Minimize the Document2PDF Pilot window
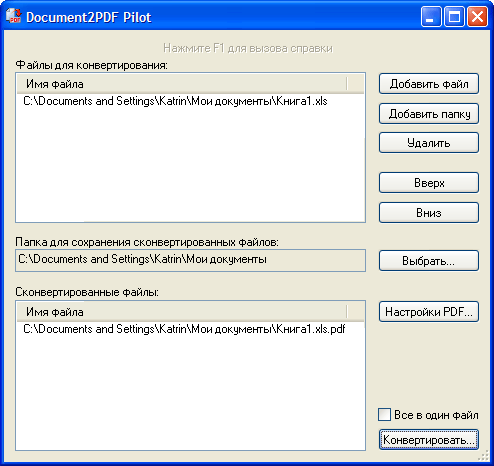This screenshot has width=494, height=466. (x=430, y=16)
